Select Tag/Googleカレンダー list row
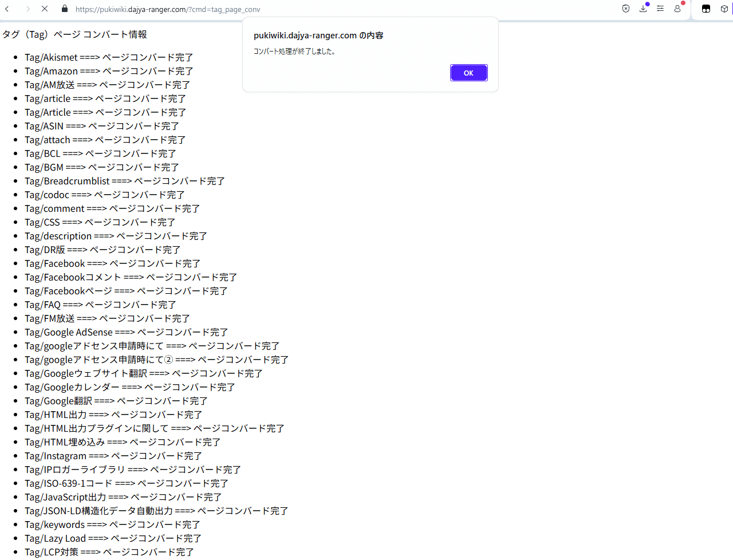This screenshot has width=733, height=560. (x=130, y=387)
